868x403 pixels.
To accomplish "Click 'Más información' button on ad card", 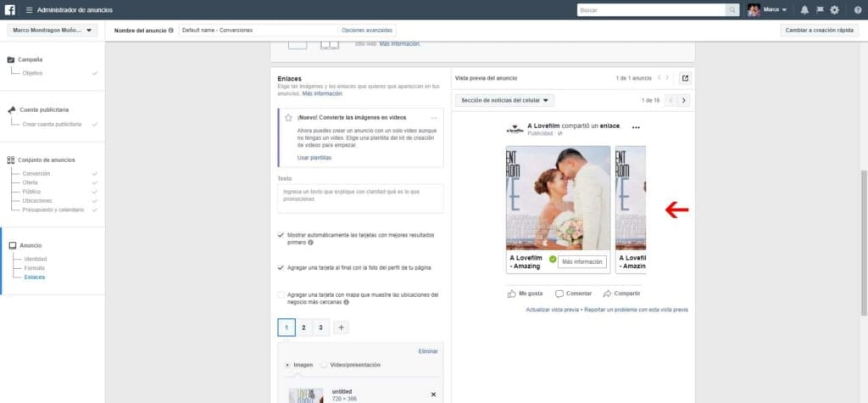I will pyautogui.click(x=581, y=261).
